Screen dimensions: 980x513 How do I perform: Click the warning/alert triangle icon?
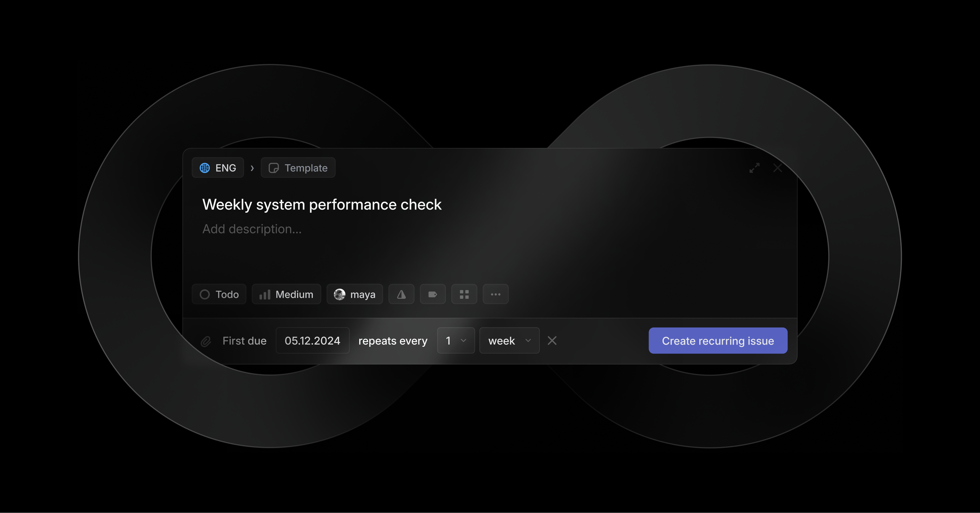point(401,294)
